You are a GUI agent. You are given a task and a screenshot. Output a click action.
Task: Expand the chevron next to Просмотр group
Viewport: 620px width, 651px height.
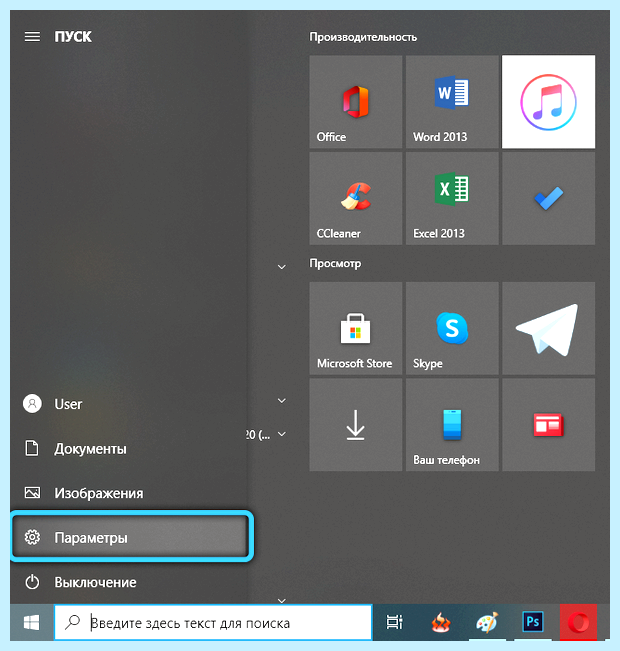pyautogui.click(x=282, y=267)
